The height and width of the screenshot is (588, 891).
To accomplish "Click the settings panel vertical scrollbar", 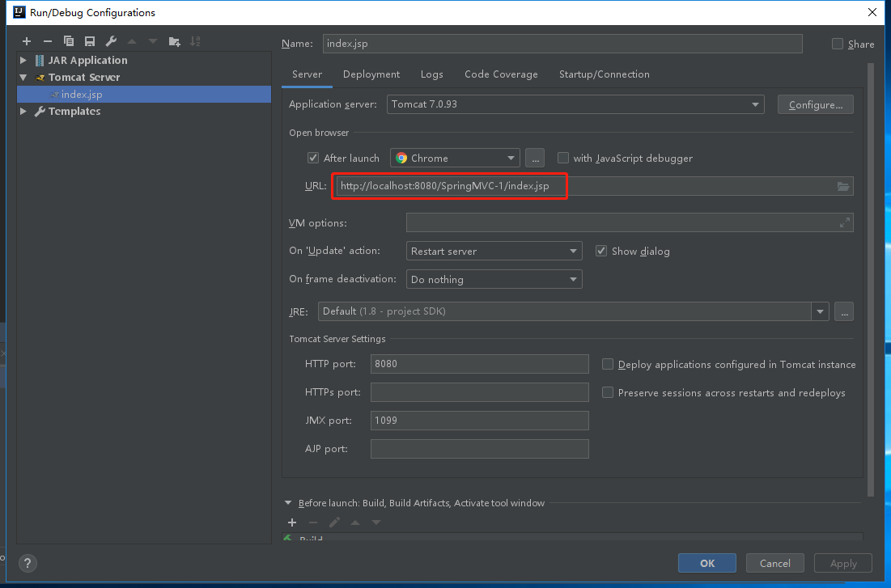I will [871, 280].
